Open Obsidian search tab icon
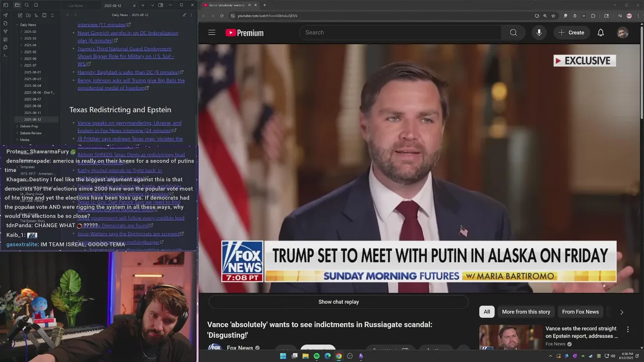The width and height of the screenshot is (644, 362). click(27, 5)
